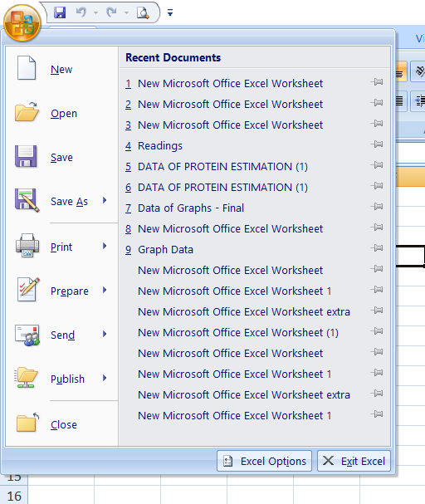Choose New from the Office menu
Image resolution: width=425 pixels, height=504 pixels.
click(x=61, y=70)
